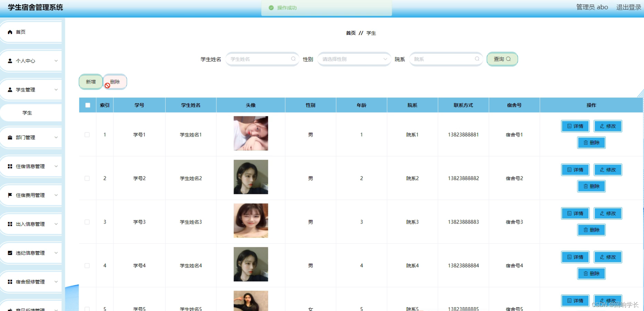Open the 请选择性别 dropdown
This screenshot has height=311, width=644.
354,59
